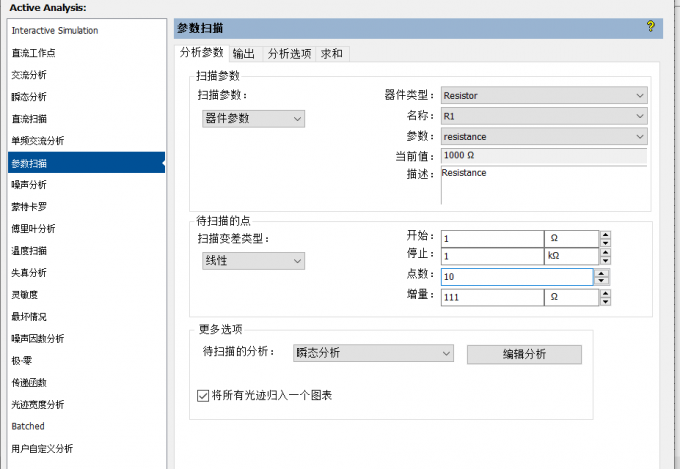Open the 待扫描的分析 瞬态分析 dropdown
The height and width of the screenshot is (469, 680).
pos(373,353)
